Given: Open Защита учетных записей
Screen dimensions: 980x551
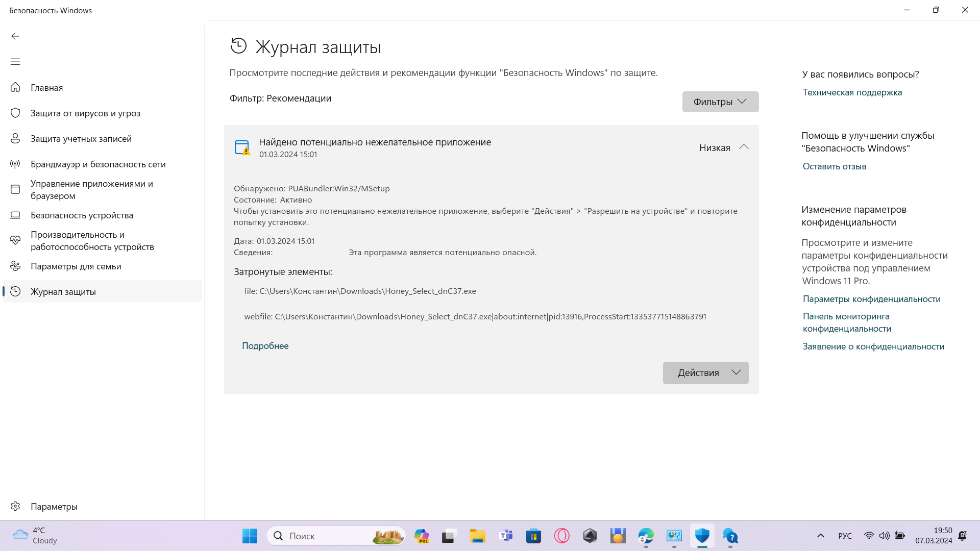Looking at the screenshot, I should 102,138.
